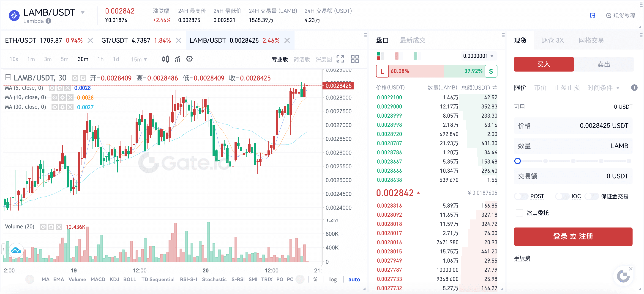Screen dimensions: 644x294
Task: Open the floating support widget icon
Action: tap(623, 276)
